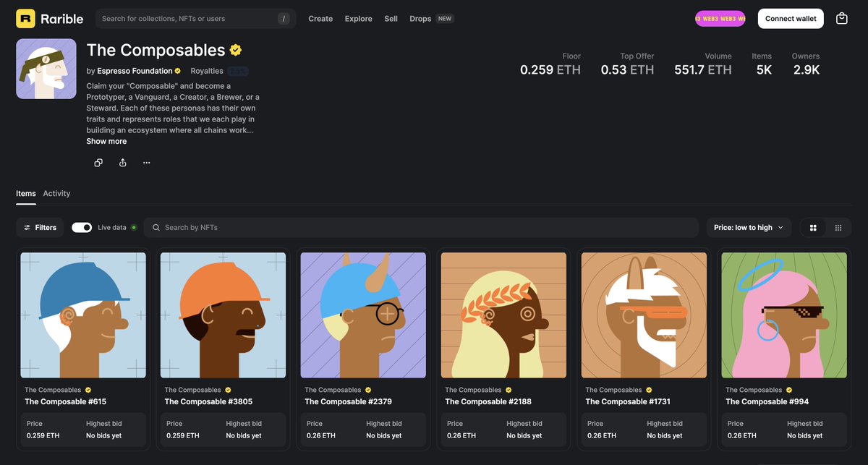Click the verified badge on the #2379 card

tap(368, 391)
